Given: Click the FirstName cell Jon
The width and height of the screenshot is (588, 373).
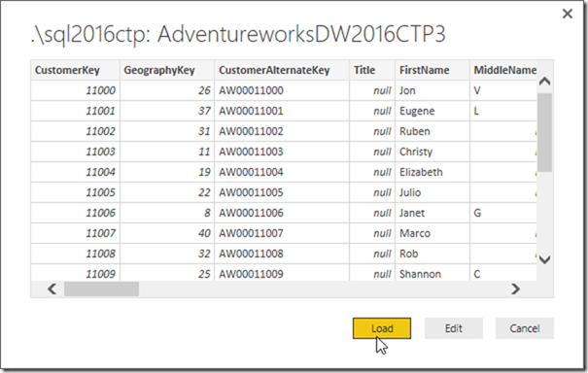Looking at the screenshot, I should pos(432,90).
